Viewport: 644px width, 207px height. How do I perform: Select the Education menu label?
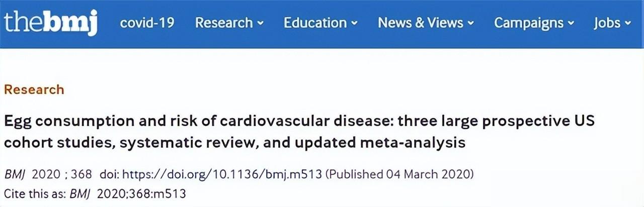point(315,23)
